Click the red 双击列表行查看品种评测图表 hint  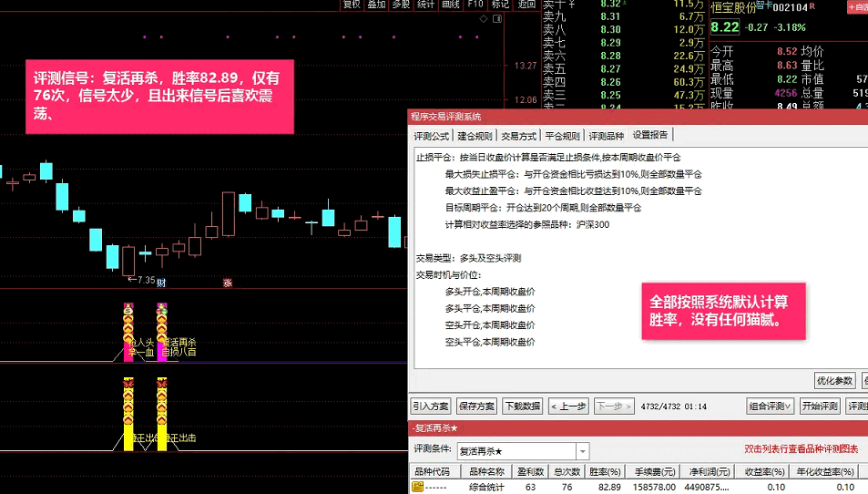(x=801, y=449)
